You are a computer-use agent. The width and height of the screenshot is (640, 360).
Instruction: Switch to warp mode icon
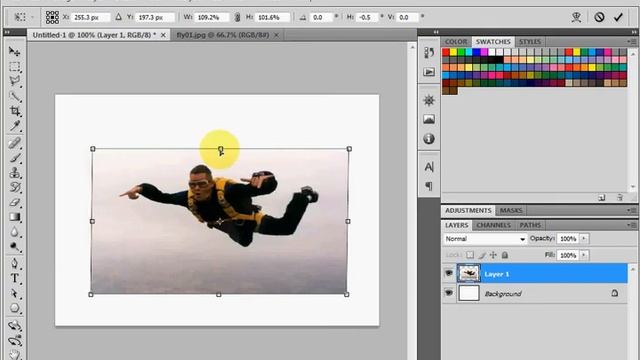point(576,17)
